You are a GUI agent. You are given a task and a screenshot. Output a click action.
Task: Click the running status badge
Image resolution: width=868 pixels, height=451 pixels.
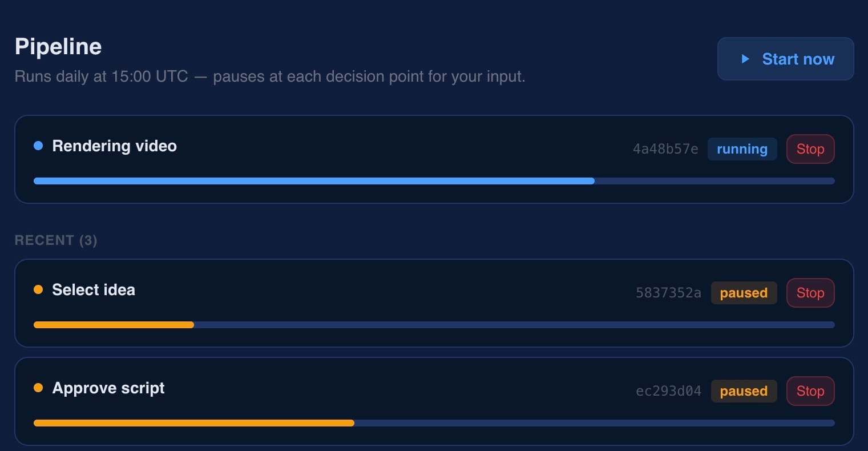742,149
